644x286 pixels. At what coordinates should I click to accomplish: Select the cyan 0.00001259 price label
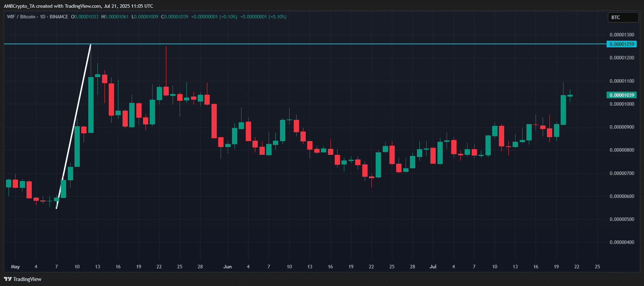(x=622, y=44)
